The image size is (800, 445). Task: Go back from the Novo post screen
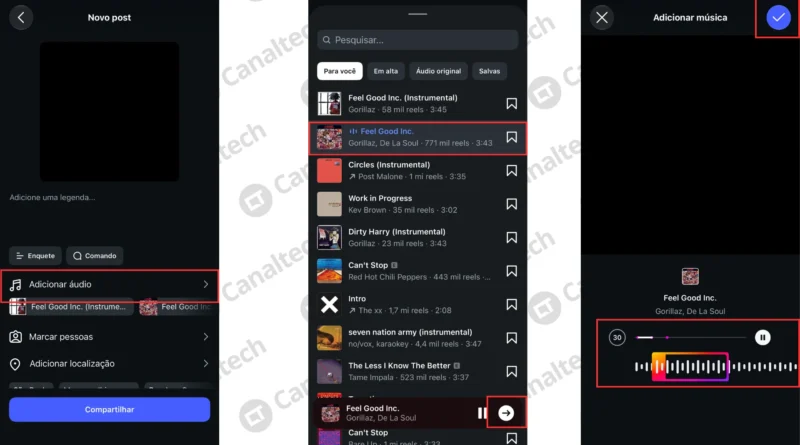click(21, 17)
